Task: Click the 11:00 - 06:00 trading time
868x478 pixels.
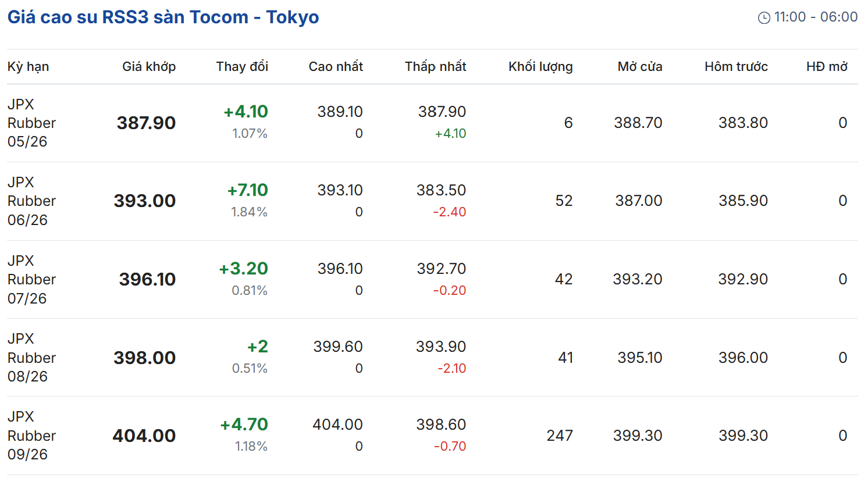Action: [816, 17]
